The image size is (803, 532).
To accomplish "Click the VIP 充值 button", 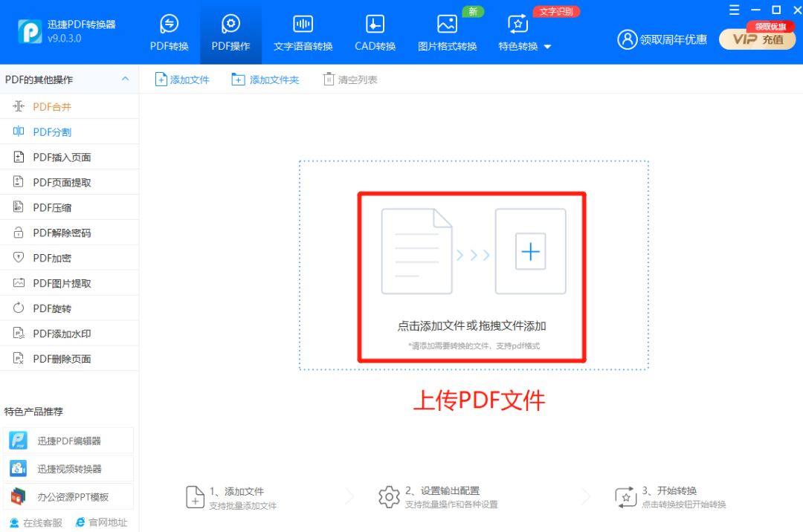I will (x=758, y=39).
